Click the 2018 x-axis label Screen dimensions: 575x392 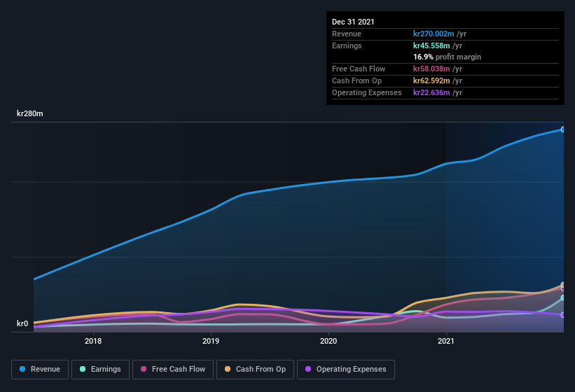click(x=93, y=341)
